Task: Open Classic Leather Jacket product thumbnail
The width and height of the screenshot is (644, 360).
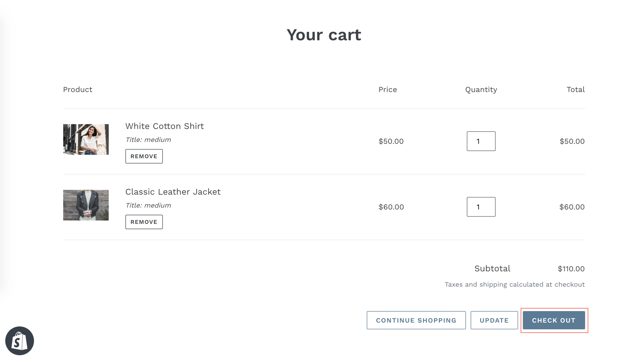Action: (86, 205)
